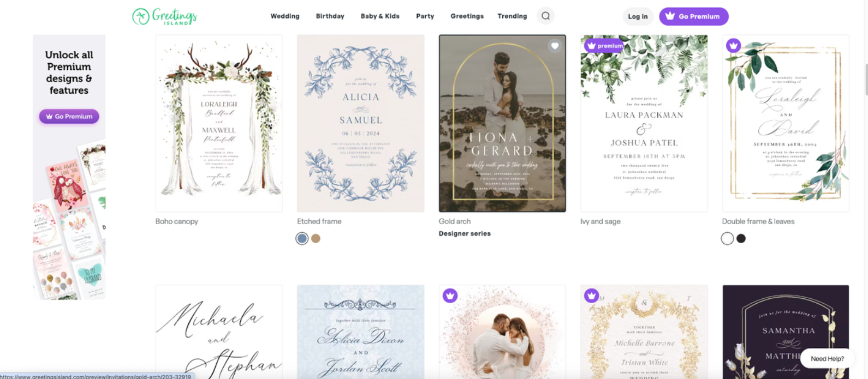Click the crown badge on the Double frame & leaves card

coord(733,46)
